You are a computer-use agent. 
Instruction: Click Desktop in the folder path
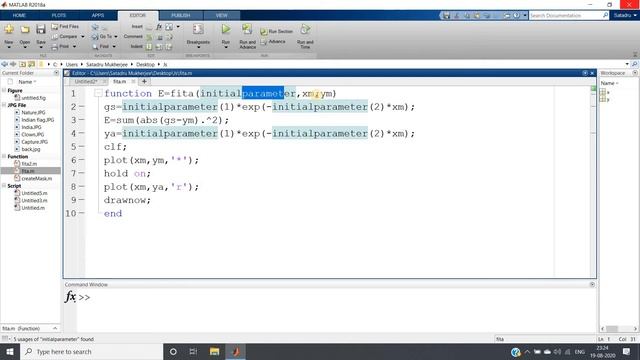click(x=145, y=64)
